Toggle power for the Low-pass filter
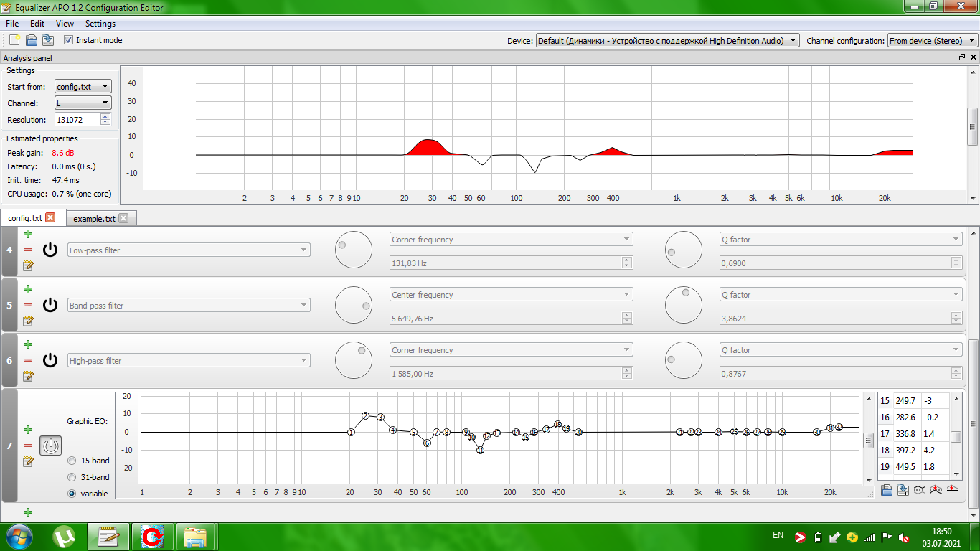Screen dimensions: 980x551 pyautogui.click(x=50, y=250)
